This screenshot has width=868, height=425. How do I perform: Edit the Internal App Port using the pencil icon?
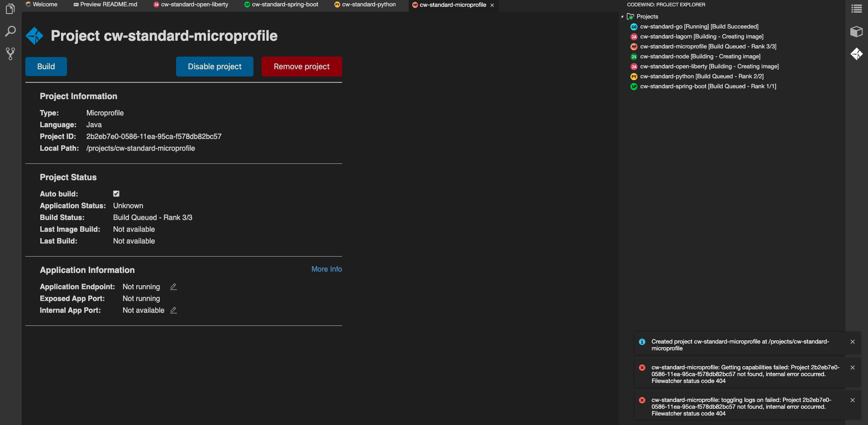[x=173, y=310]
